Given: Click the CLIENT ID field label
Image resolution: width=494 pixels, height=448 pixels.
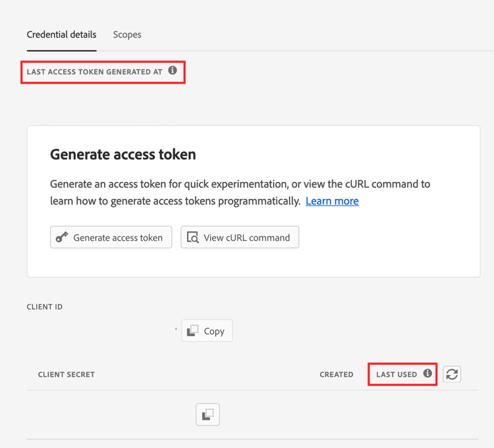Looking at the screenshot, I should click(x=45, y=306).
